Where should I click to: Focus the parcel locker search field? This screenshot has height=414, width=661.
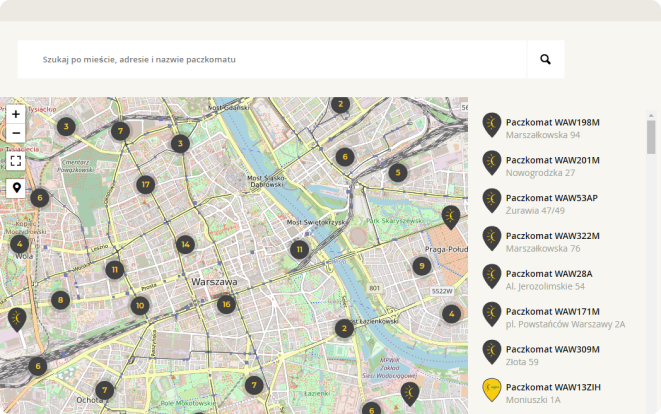pyautogui.click(x=272, y=59)
